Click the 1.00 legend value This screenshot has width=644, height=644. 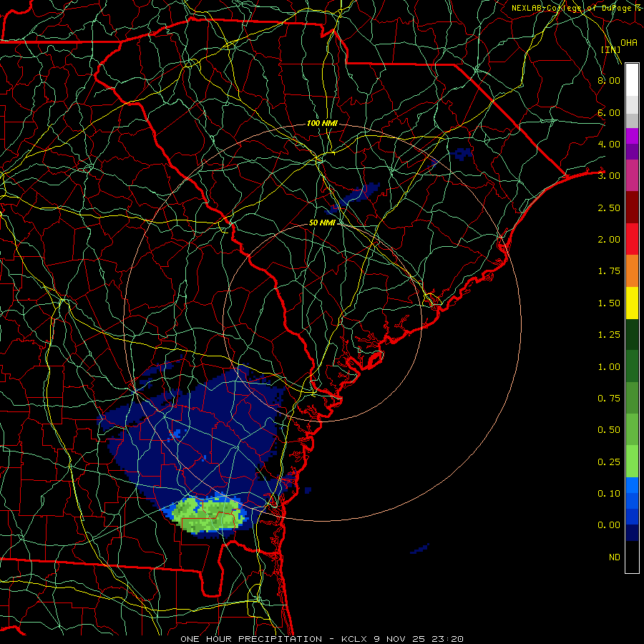609,367
